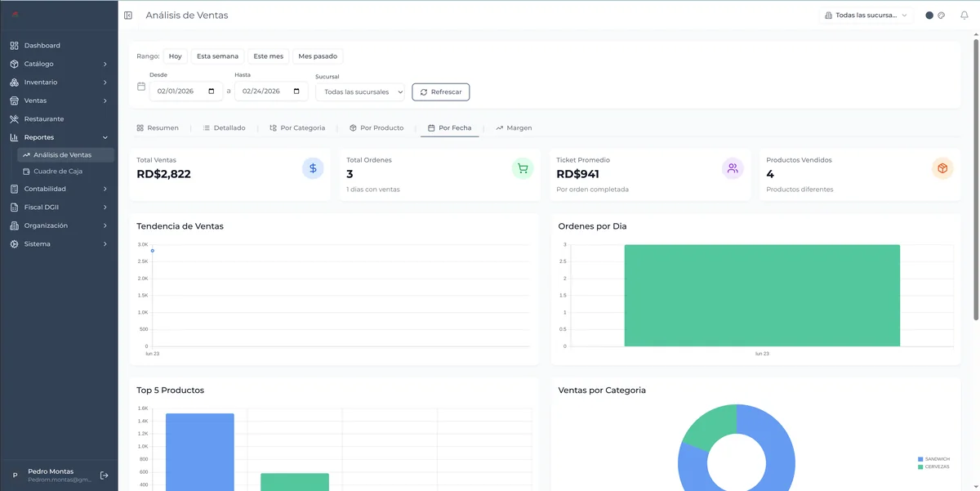Switch to the Detallado tab
This screenshot has height=491, width=980.
tap(224, 128)
